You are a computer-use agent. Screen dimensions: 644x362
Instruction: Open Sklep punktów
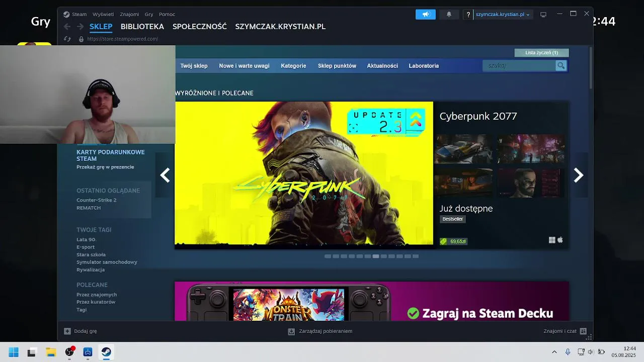tap(337, 66)
